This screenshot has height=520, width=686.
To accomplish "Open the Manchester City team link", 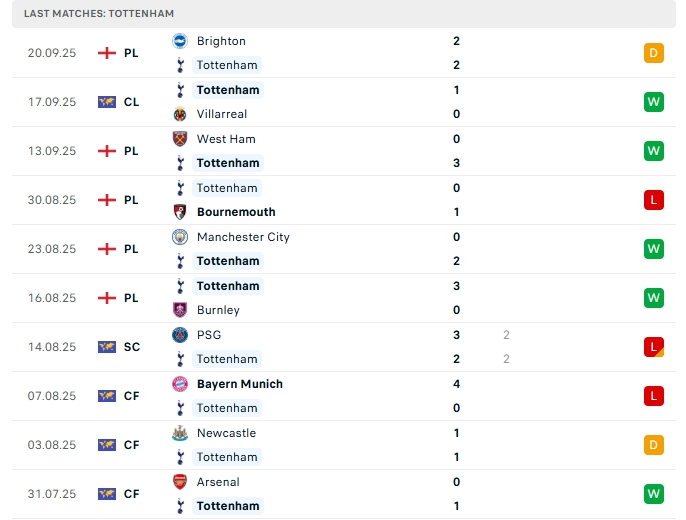I will [243, 237].
